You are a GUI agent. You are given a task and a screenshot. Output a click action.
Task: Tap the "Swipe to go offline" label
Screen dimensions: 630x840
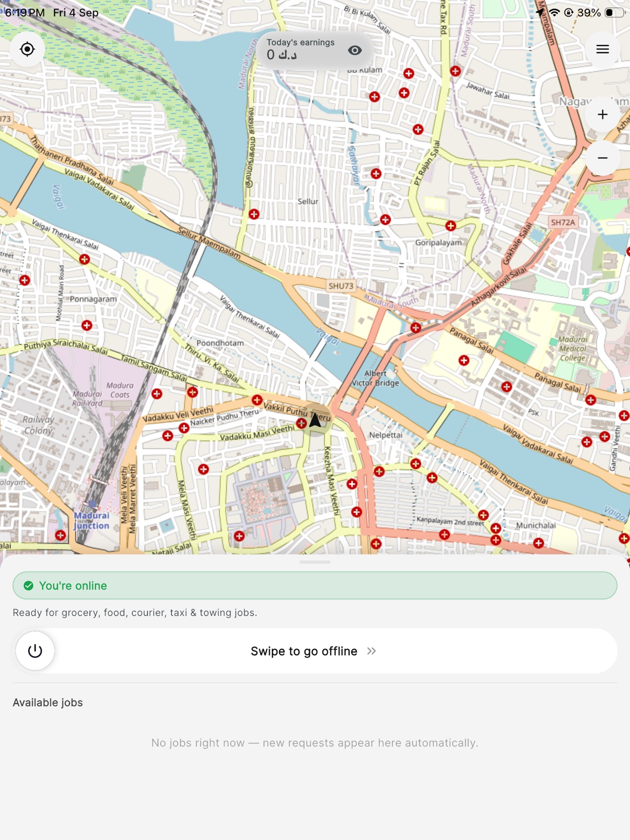pyautogui.click(x=304, y=651)
